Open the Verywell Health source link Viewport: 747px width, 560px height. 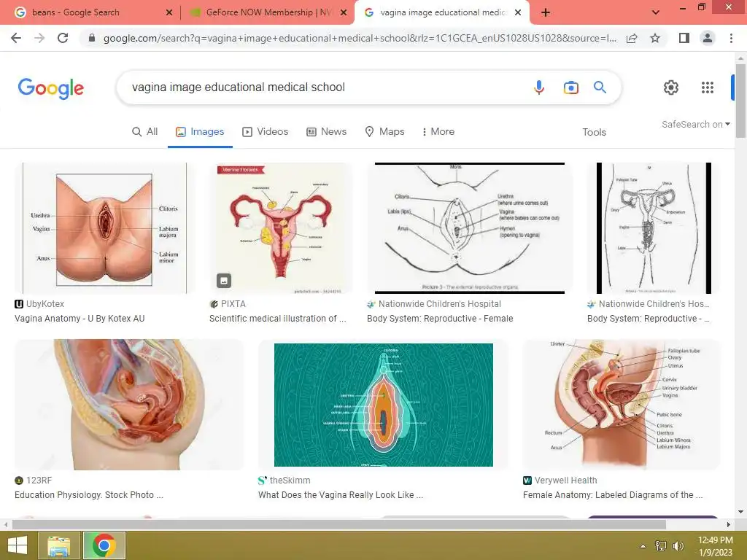tap(560, 481)
